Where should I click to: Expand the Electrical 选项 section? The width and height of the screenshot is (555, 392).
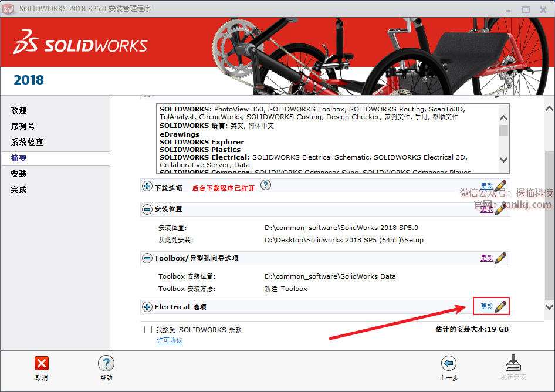pos(147,307)
